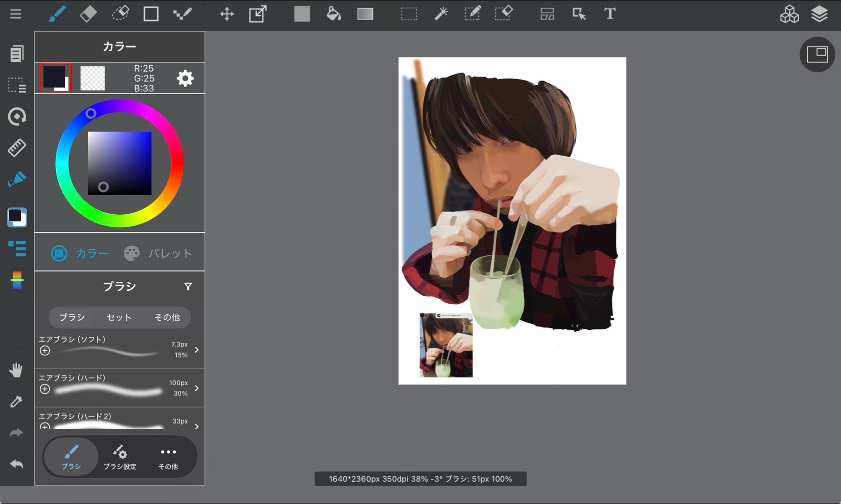The image size is (841, 504).
Task: Click the reference photo thumbnail on canvas
Action: pyautogui.click(x=446, y=345)
